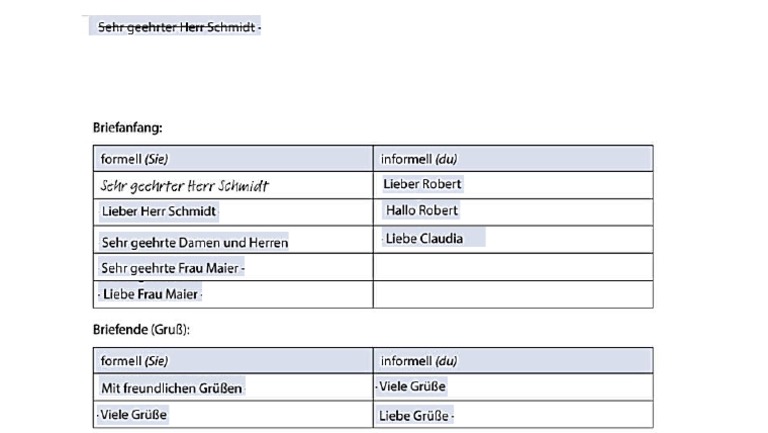Pick the 'Hallo Robert' greeting
Image resolution: width=768 pixels, height=433 pixels.
(x=422, y=211)
